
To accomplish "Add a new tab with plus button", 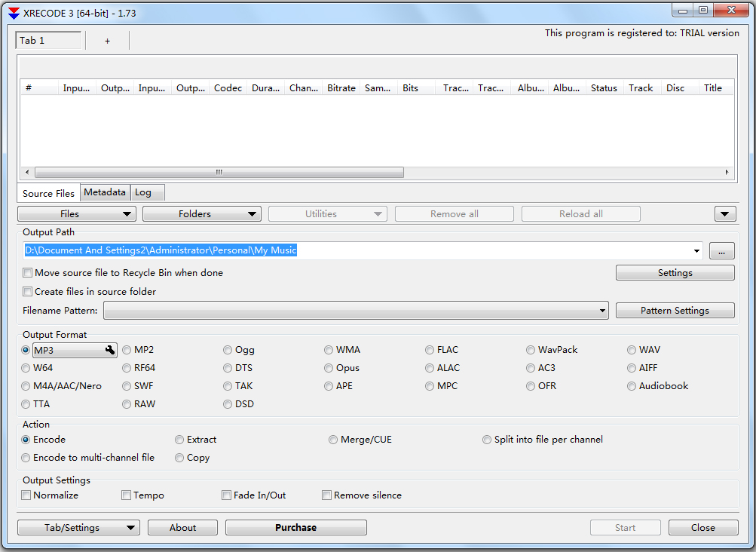I will coord(107,41).
